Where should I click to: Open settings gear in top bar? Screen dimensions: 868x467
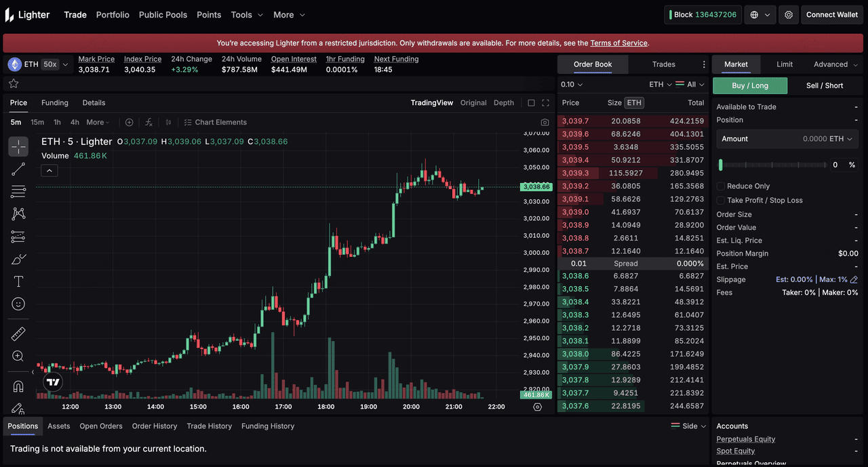click(789, 15)
